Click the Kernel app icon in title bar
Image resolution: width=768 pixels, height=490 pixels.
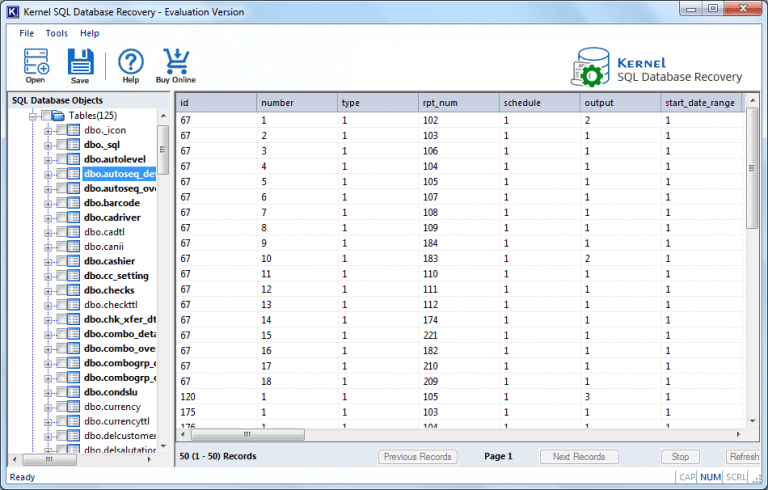(13, 12)
